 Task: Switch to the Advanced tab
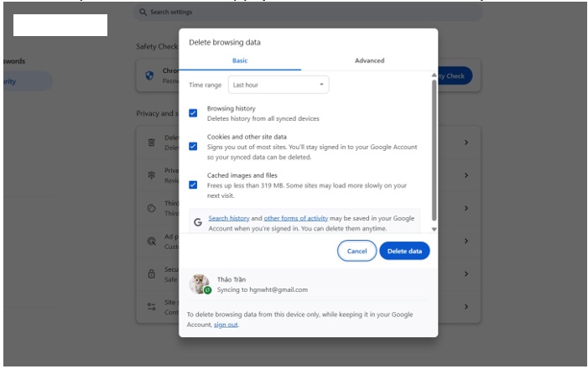(x=369, y=60)
